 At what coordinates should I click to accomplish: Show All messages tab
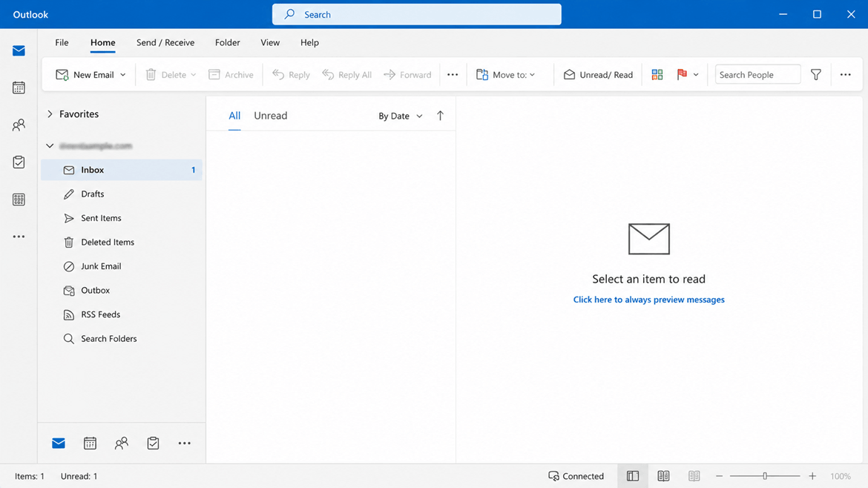pos(234,116)
